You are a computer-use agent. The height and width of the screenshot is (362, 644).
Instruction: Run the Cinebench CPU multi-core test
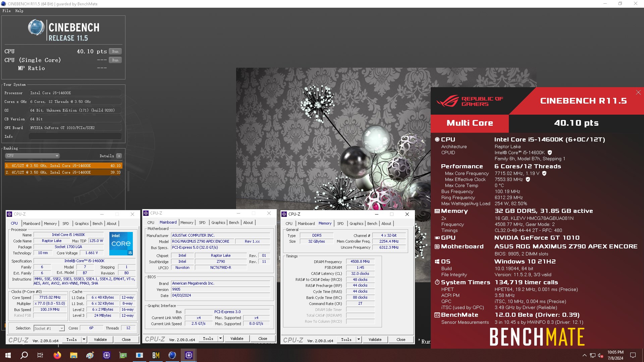115,51
